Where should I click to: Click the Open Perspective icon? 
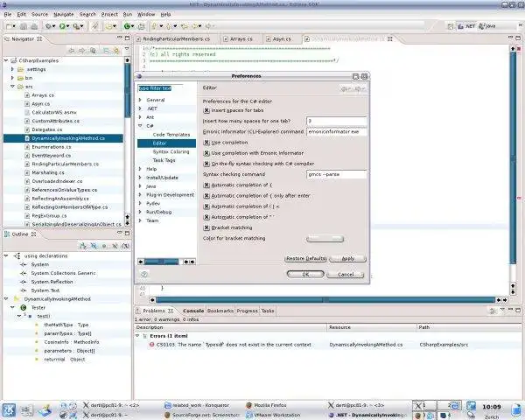coord(451,26)
